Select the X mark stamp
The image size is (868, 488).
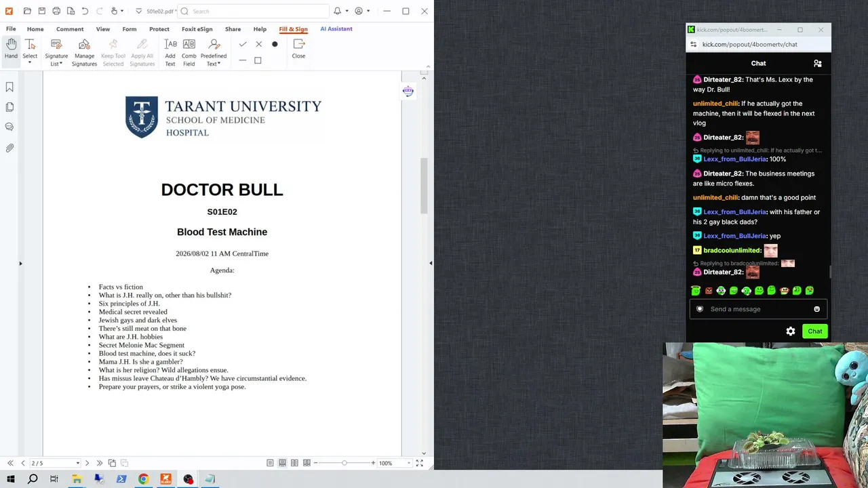pos(258,44)
